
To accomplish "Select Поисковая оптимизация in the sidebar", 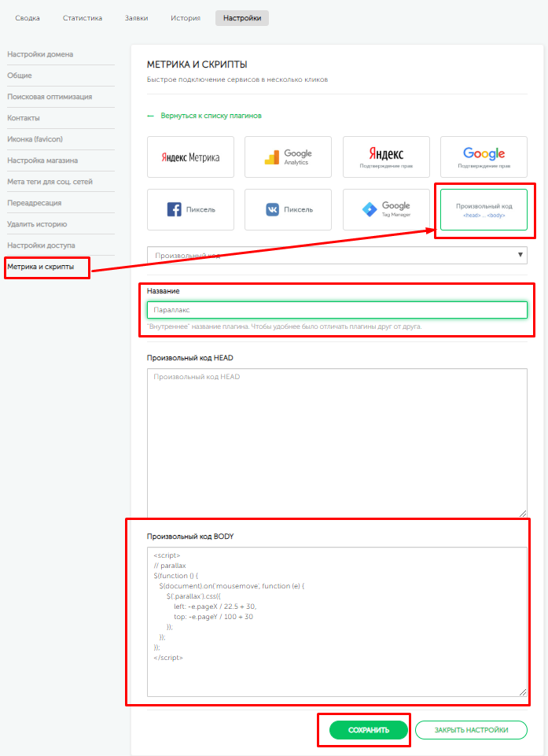I will click(x=50, y=97).
